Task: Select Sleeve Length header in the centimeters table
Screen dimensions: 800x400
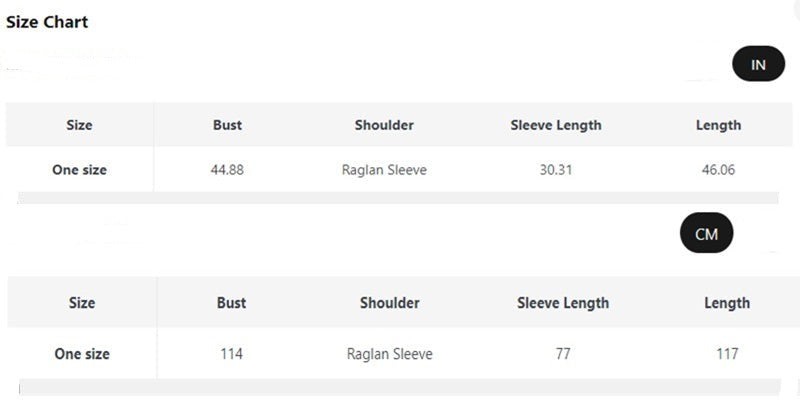Action: [563, 303]
